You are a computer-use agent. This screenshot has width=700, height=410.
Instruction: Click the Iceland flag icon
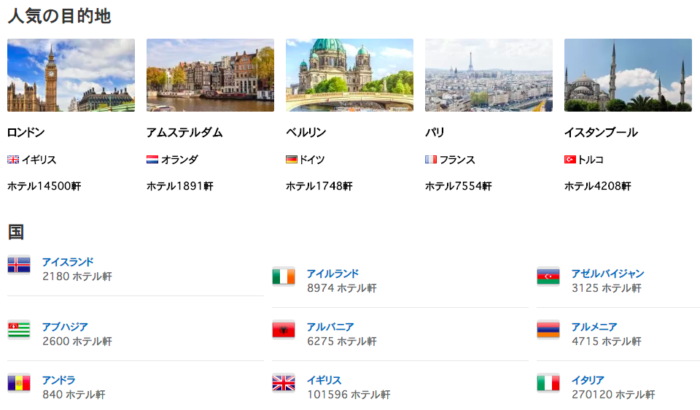[19, 266]
